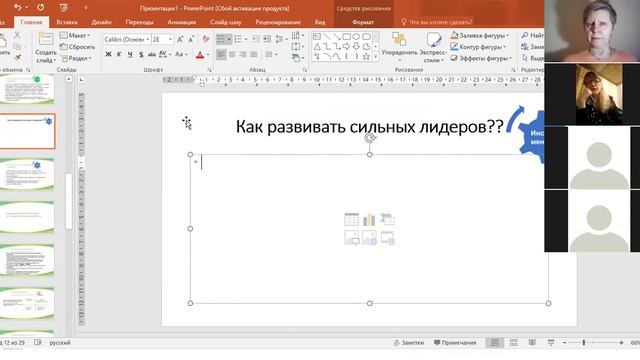Toggle text shadow S formatting
The image size is (640, 360).
pyautogui.click(x=141, y=54)
